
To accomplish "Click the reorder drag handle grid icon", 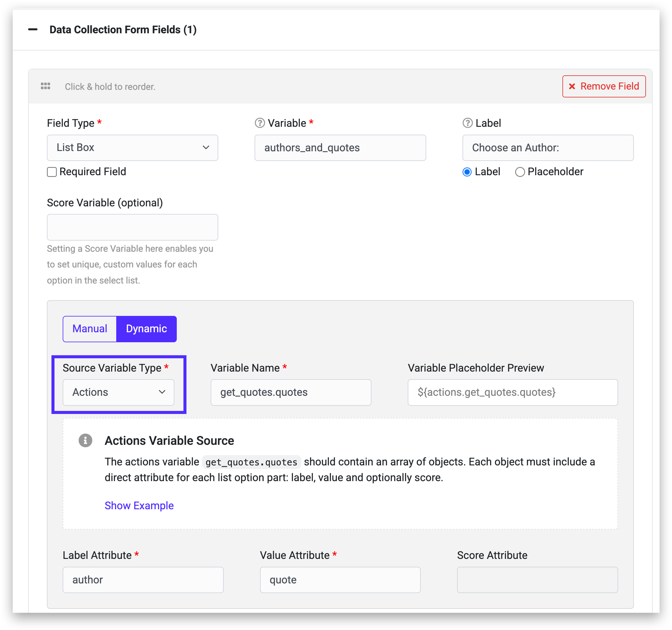I will (x=45, y=86).
